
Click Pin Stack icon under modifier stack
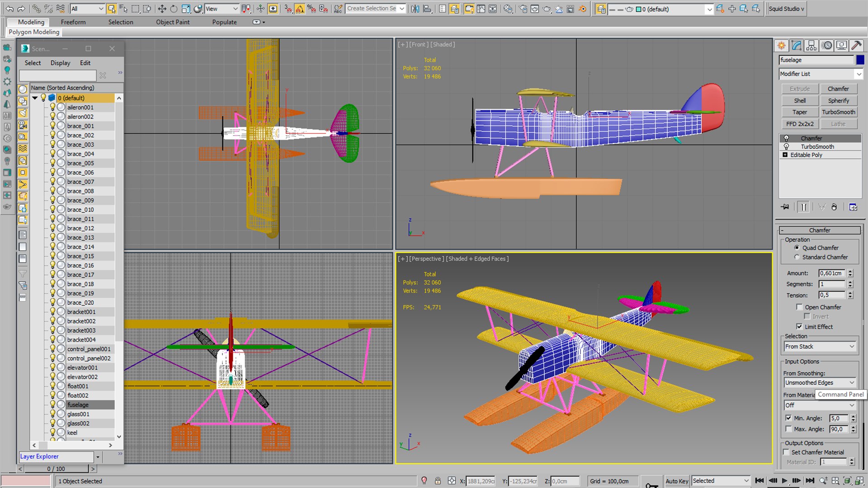[x=785, y=207]
